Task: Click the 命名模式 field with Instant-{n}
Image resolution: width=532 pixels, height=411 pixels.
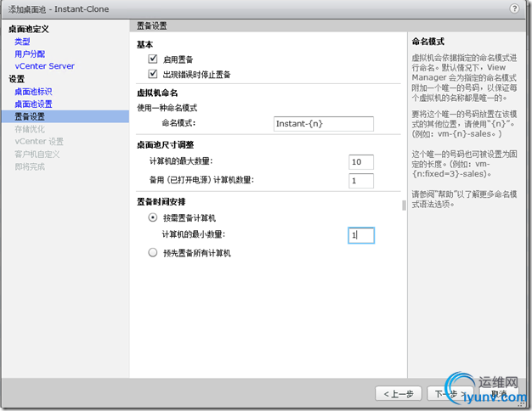Action: point(323,124)
